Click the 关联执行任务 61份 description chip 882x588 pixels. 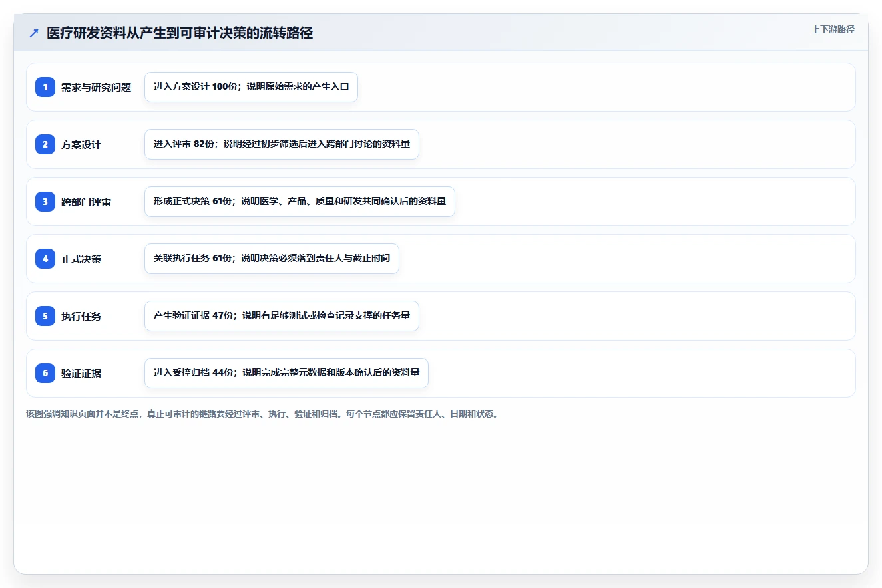[272, 259]
